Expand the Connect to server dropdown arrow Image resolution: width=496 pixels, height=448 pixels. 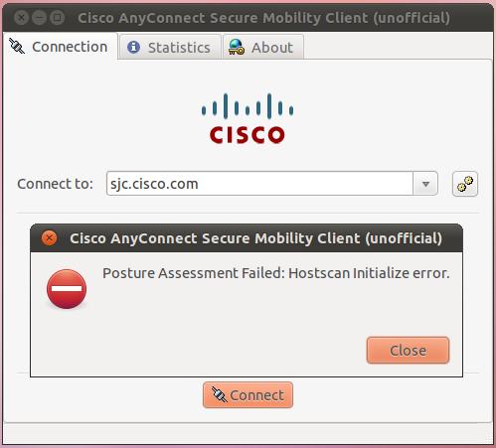point(425,184)
